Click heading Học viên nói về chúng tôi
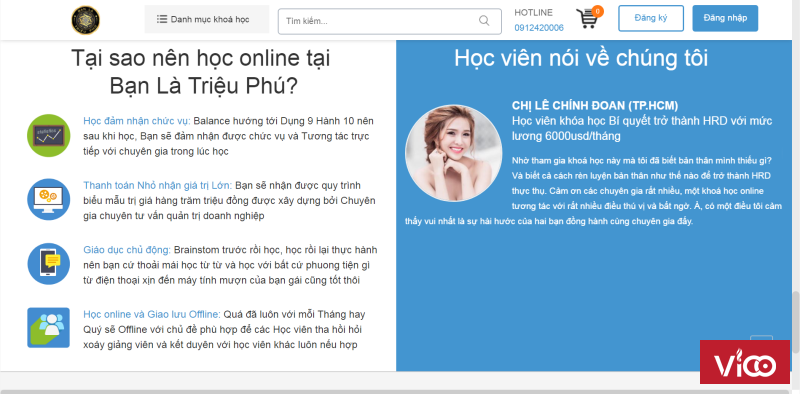The height and width of the screenshot is (394, 800). pos(581,58)
